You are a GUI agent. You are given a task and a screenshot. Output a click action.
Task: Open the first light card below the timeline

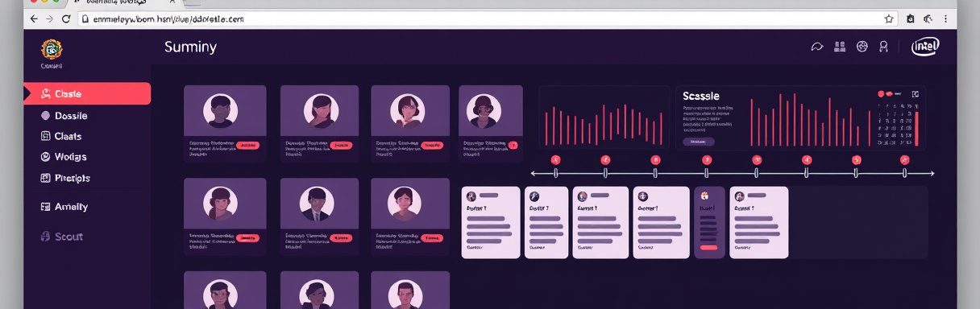[491, 222]
